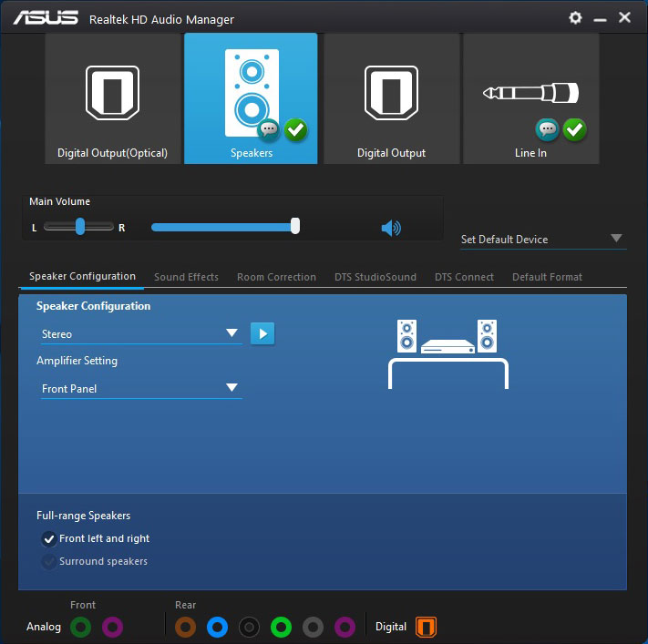Click the front panel purple analog jack
The width and height of the screenshot is (648, 644).
[112, 627]
